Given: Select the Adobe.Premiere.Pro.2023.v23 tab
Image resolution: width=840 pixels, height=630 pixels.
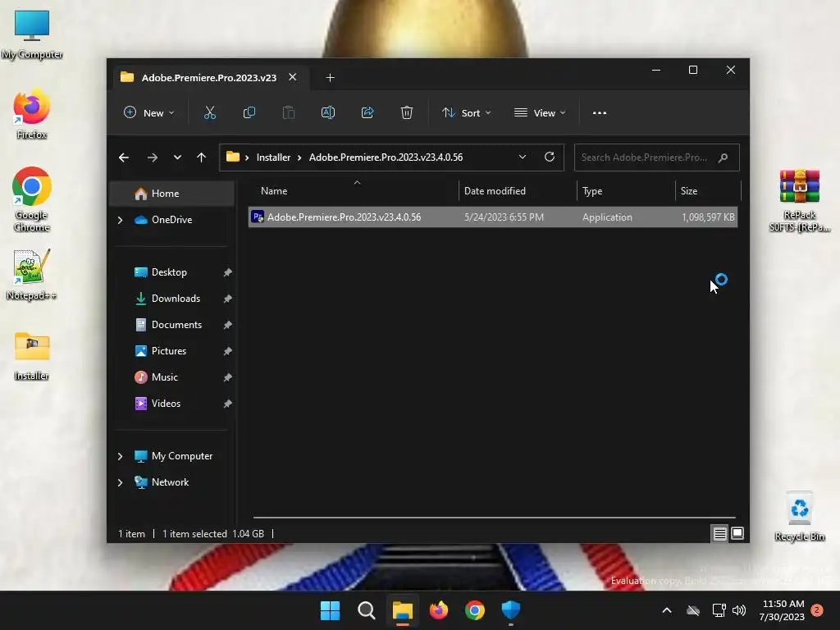Looking at the screenshot, I should point(209,78).
